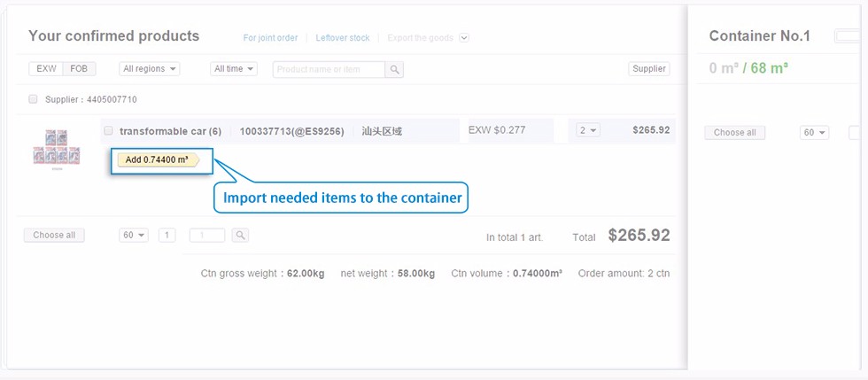Change the carton quantity dropdown showing 2

[588, 130]
